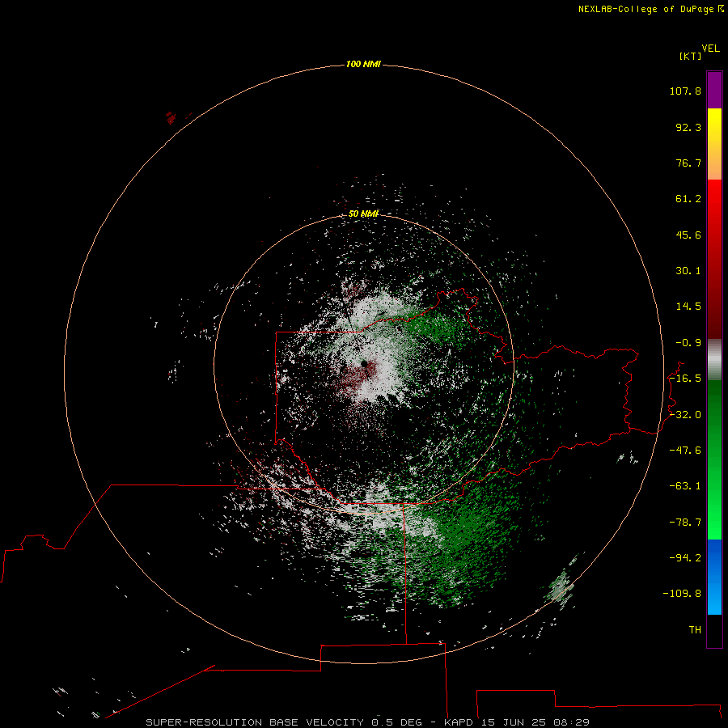Click the 61.2 legend value
This screenshot has height=728, width=728.
688,199
